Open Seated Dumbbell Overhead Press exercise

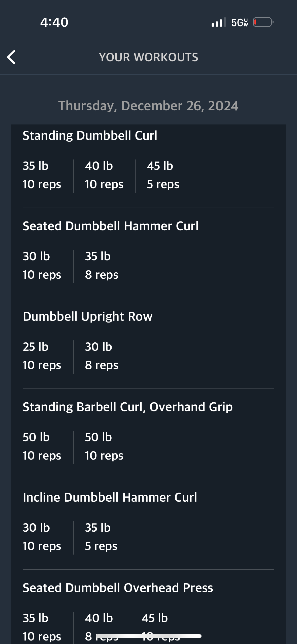point(118,588)
